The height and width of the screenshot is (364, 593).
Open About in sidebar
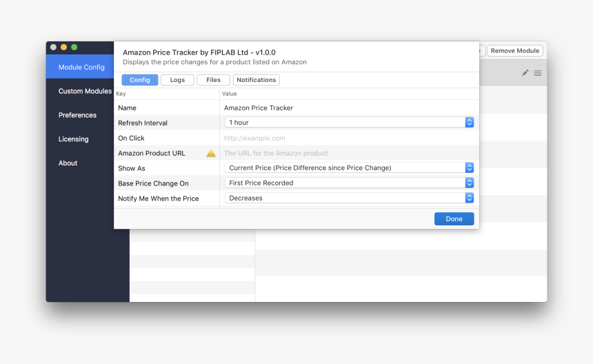pyautogui.click(x=68, y=163)
